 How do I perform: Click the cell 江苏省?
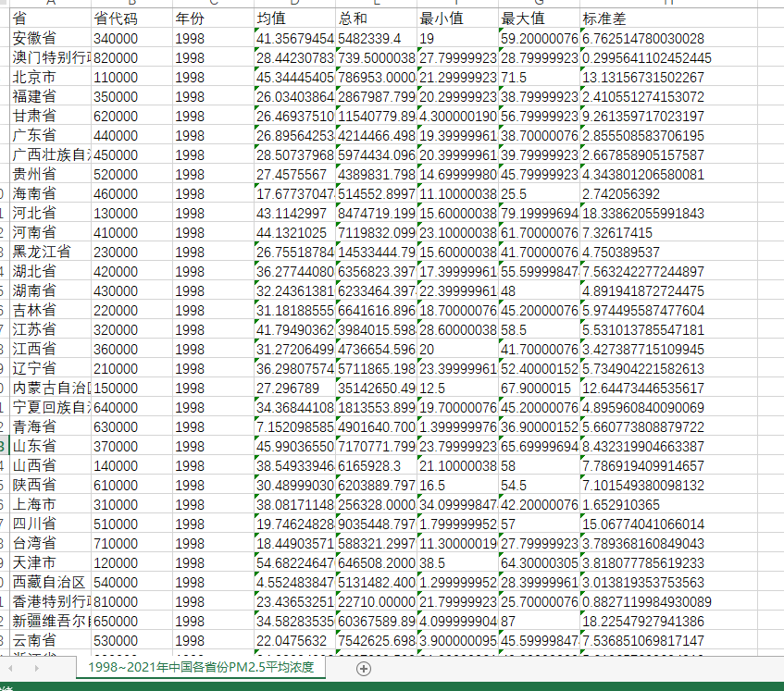tap(51, 329)
